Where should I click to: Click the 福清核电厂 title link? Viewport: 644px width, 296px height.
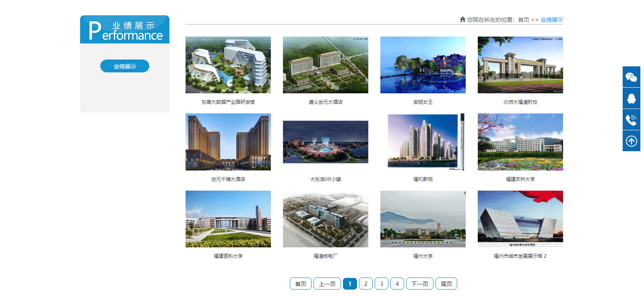[x=325, y=256]
